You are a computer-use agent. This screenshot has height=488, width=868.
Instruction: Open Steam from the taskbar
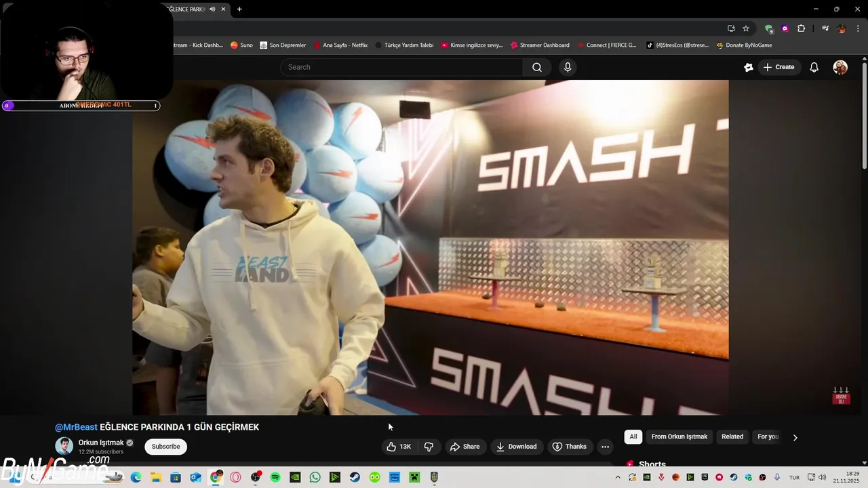click(x=355, y=477)
